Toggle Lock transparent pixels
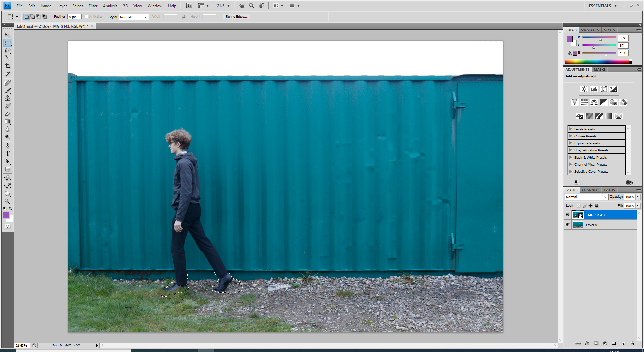The height and width of the screenshot is (352, 644). point(578,206)
